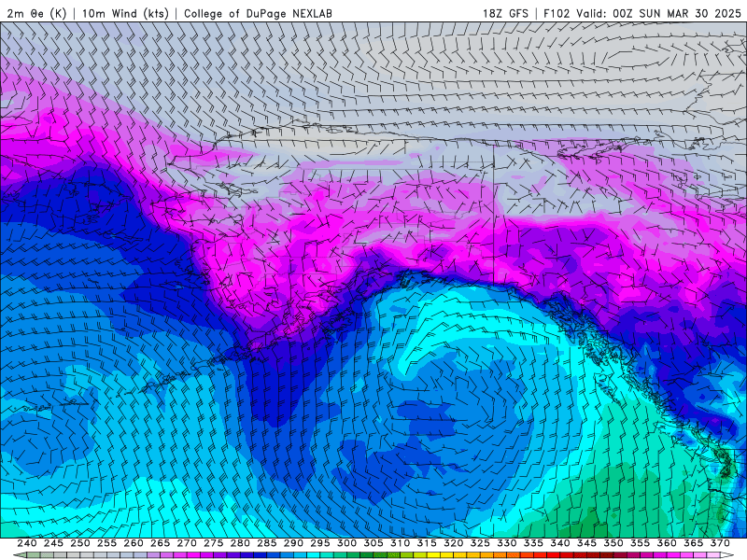The image size is (747, 560).
Task: Click the 270 colorbar label
Action: [x=187, y=543]
